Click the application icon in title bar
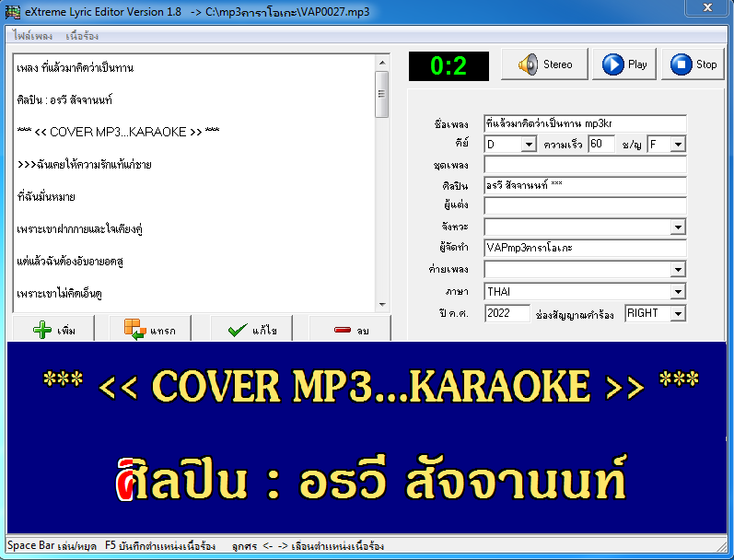 click(x=13, y=12)
